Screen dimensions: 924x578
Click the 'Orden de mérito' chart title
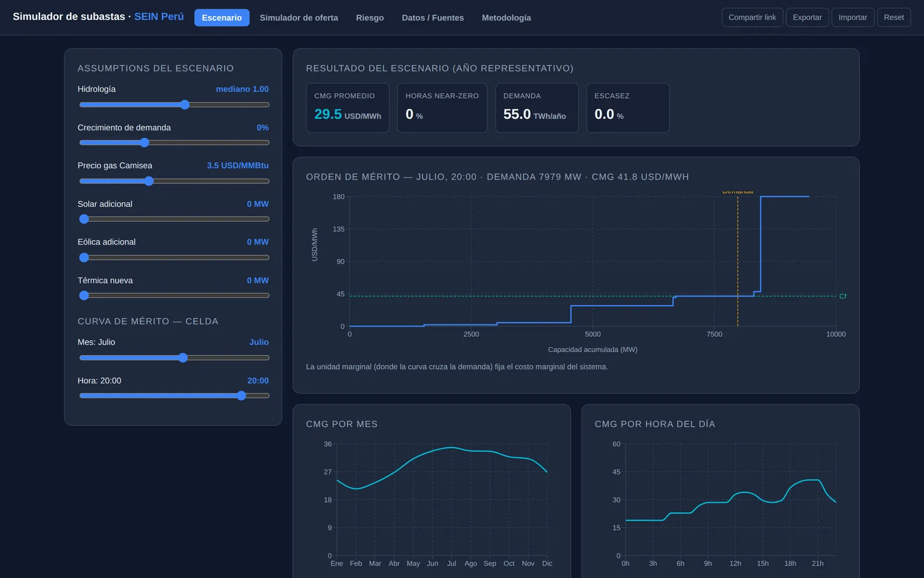(497, 177)
